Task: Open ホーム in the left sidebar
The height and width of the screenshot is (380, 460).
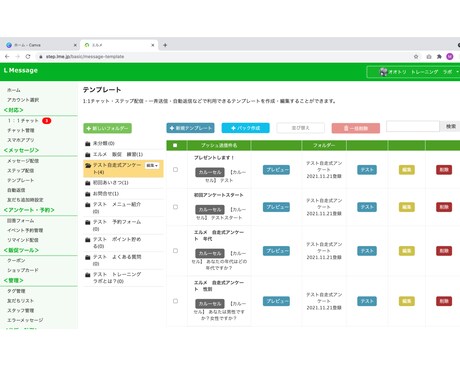Action: 14,90
